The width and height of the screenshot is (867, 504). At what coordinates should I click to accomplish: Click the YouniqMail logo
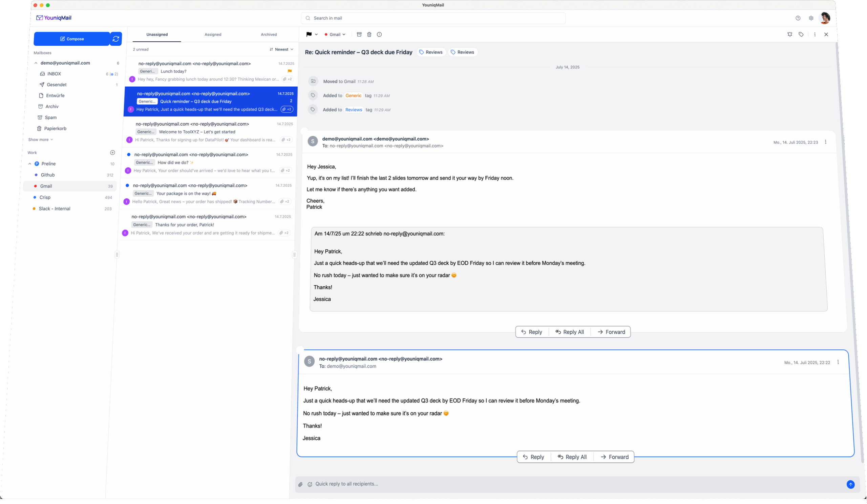(54, 18)
